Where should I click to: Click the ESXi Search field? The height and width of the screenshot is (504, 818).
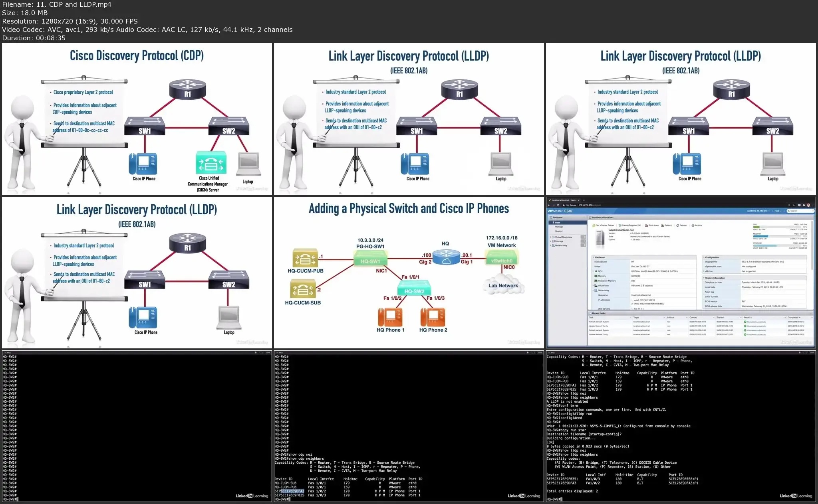tap(800, 211)
